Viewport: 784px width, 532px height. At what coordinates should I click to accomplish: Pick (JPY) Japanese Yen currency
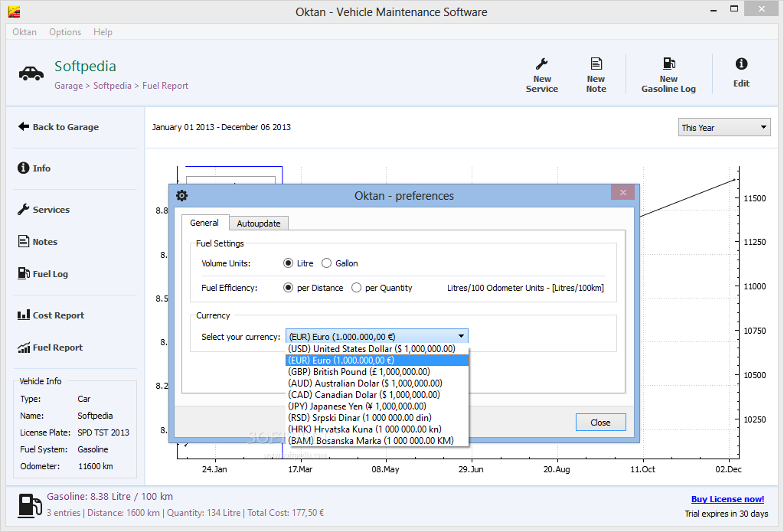[377, 406]
